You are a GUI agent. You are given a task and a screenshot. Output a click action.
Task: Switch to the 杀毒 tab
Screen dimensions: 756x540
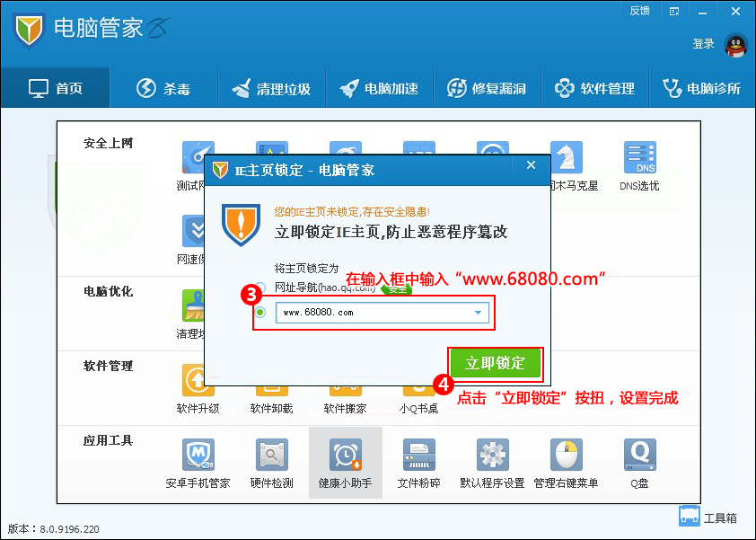pyautogui.click(x=164, y=88)
